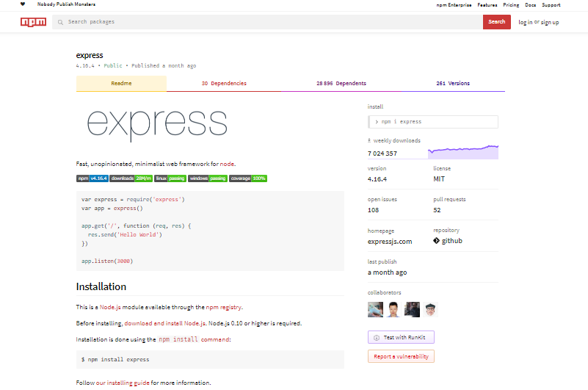Click the sign up link

(550, 22)
